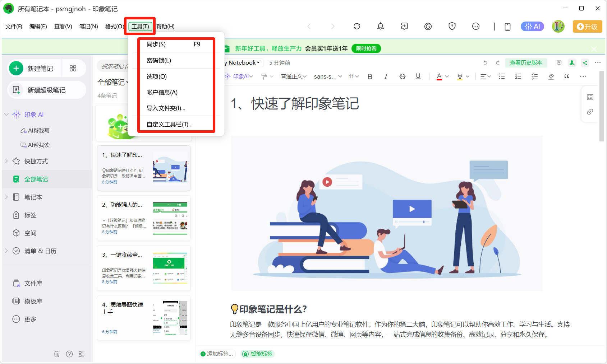Viewport: 607px width, 364px height.
Task: Open the paragraph style 普通正文 dropdown
Action: (294, 76)
